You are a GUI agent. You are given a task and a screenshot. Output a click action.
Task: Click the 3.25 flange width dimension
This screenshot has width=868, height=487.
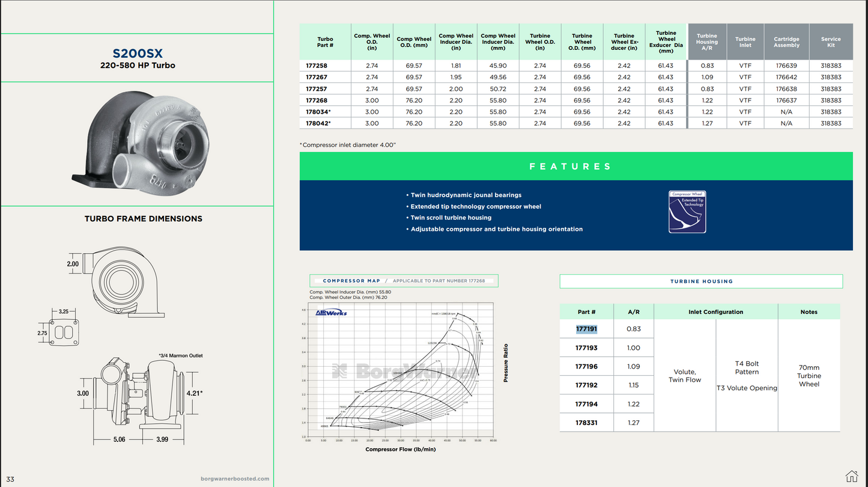point(63,311)
